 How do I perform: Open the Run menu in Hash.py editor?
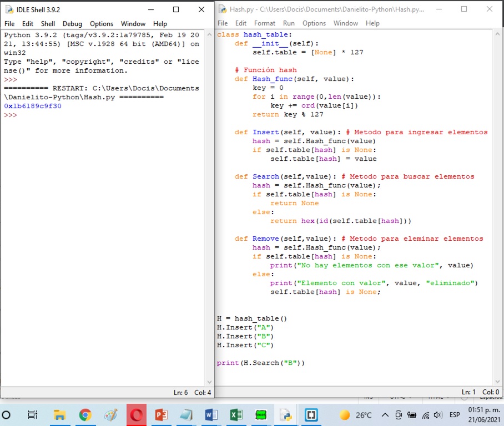(289, 23)
